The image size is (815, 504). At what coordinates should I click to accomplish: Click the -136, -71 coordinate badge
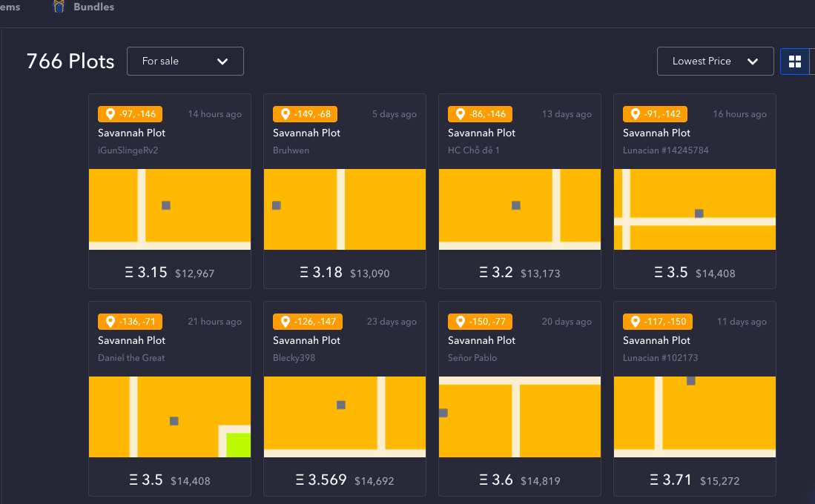(x=130, y=322)
